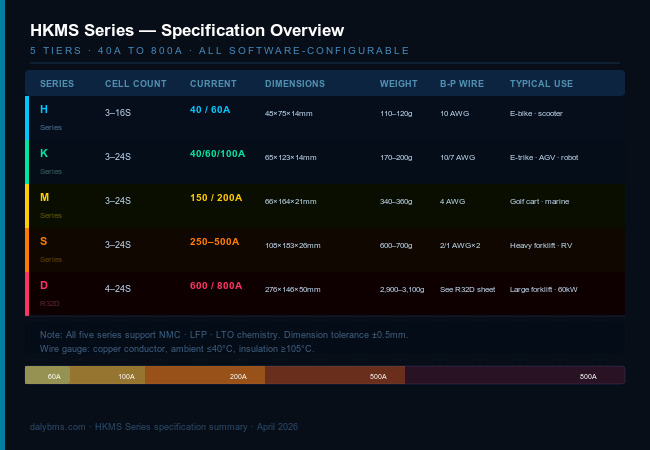
Task: Open the dalybms.com footer link
Action: point(59,427)
